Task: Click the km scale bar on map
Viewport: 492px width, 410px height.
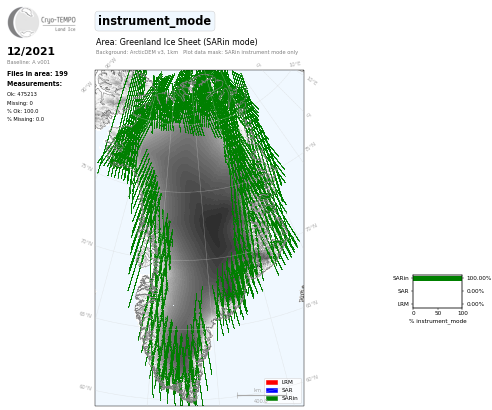Action: click(258, 396)
